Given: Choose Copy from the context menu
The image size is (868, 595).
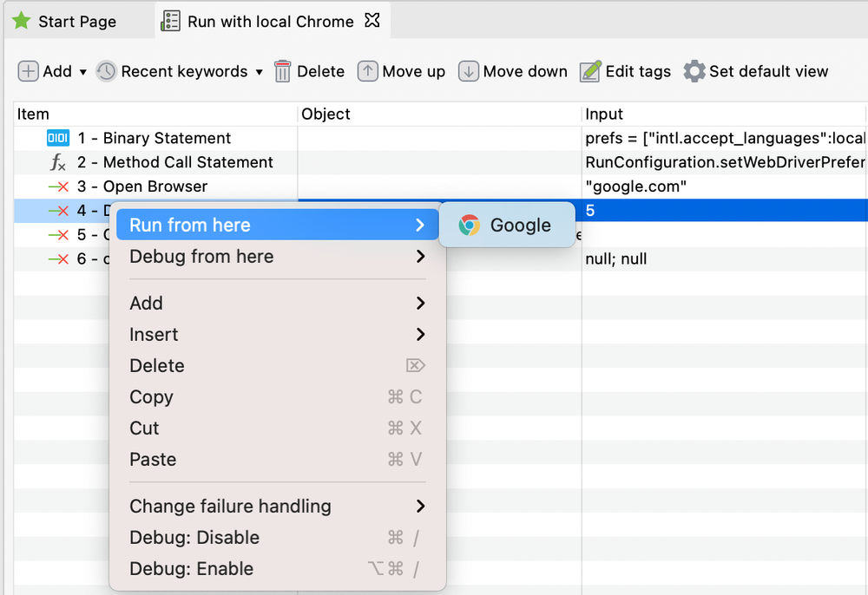Looking at the screenshot, I should pos(151,397).
